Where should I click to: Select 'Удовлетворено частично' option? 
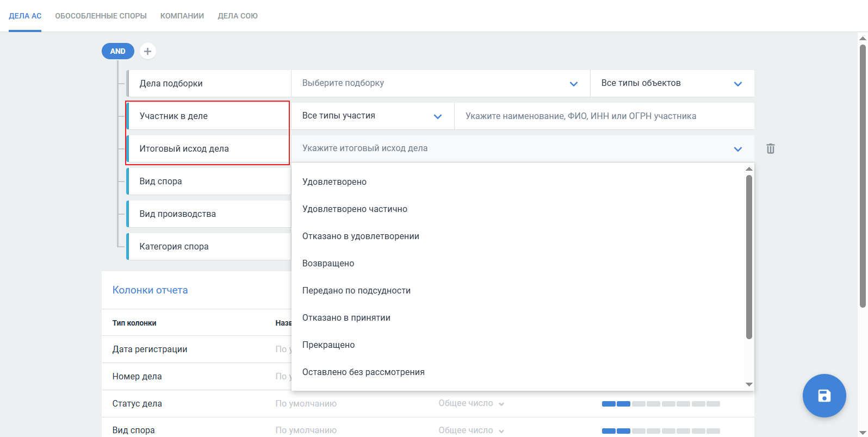pyautogui.click(x=355, y=209)
